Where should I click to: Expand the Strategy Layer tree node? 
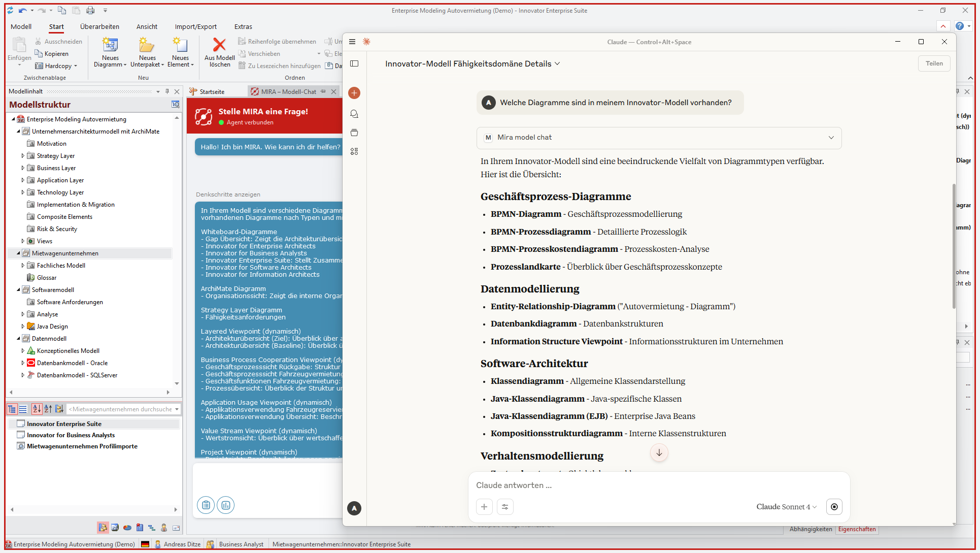click(23, 156)
